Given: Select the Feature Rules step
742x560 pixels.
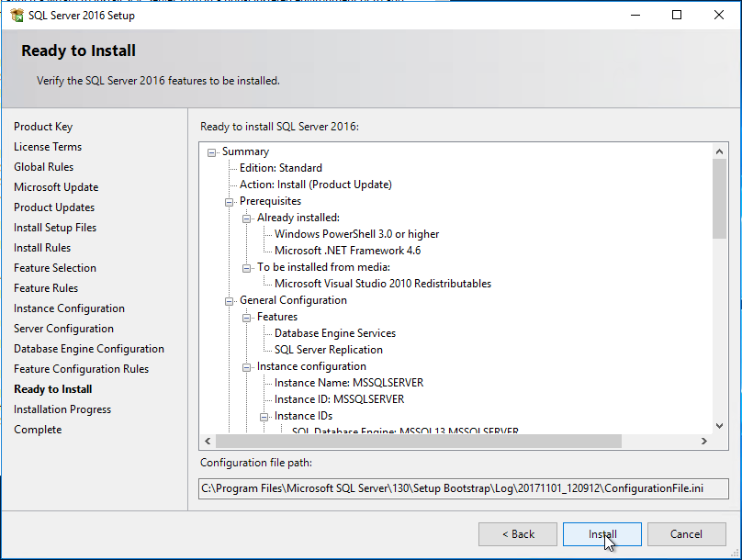Looking at the screenshot, I should (46, 288).
